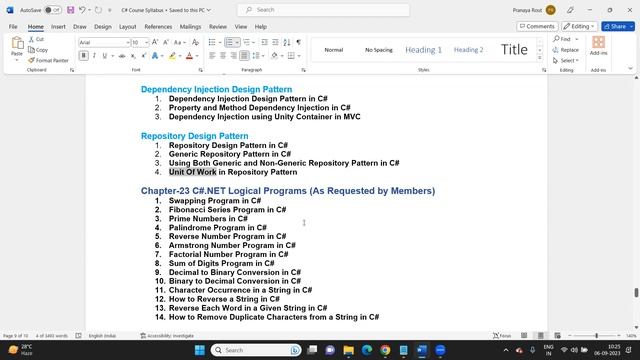Open the References tab
The width and height of the screenshot is (640, 360).
click(x=158, y=27)
